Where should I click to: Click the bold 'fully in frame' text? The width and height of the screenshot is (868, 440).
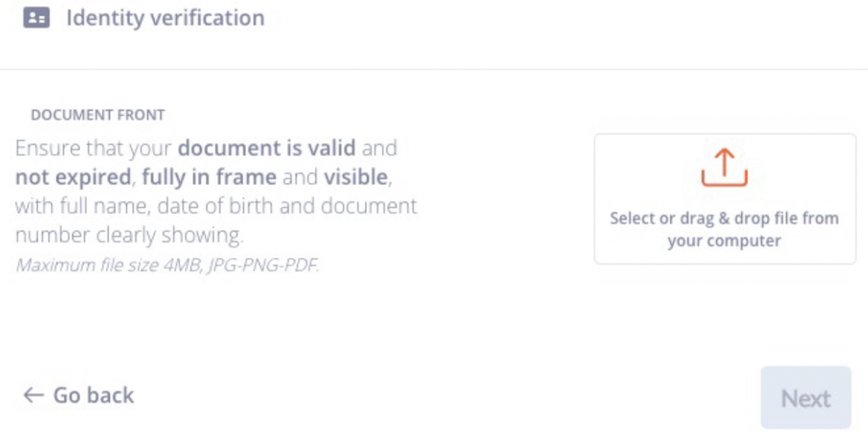click(209, 178)
